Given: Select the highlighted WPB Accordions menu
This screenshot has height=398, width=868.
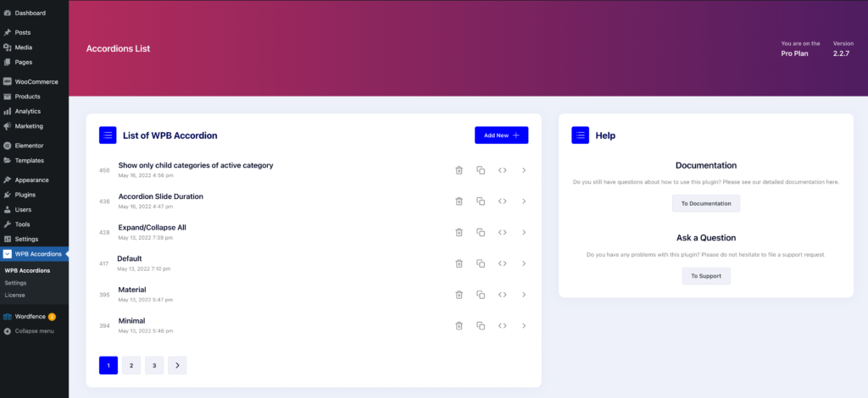Looking at the screenshot, I should point(34,254).
